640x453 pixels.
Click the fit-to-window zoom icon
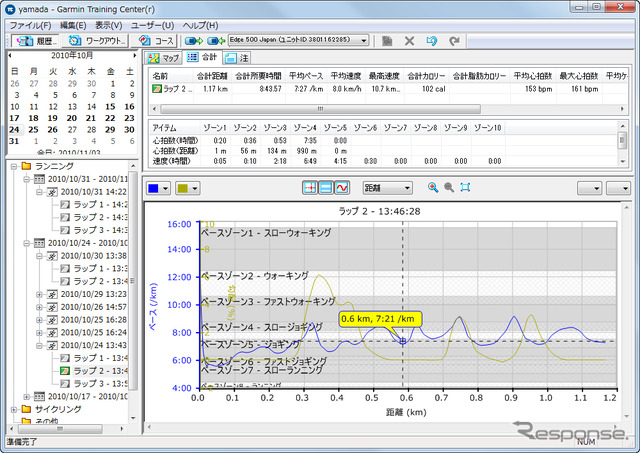pyautogui.click(x=465, y=187)
